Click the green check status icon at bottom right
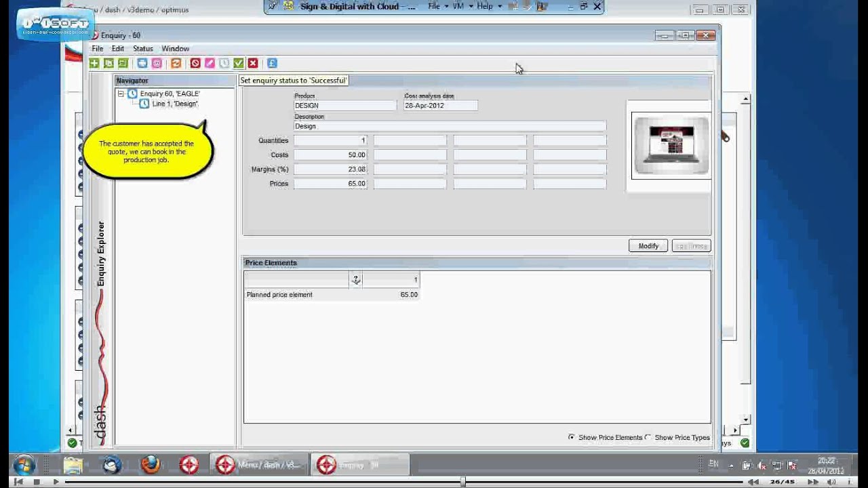Image resolution: width=868 pixels, height=488 pixels. click(x=745, y=443)
